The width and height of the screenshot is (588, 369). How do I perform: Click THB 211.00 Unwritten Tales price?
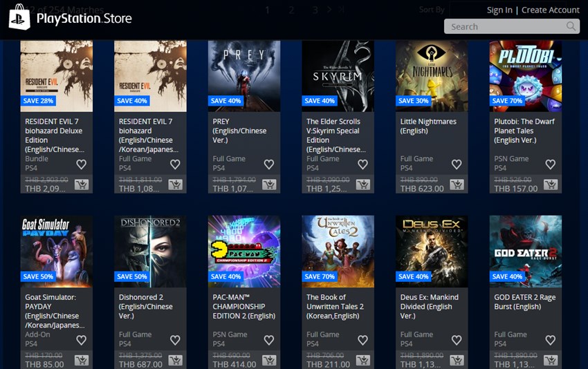[328, 364]
